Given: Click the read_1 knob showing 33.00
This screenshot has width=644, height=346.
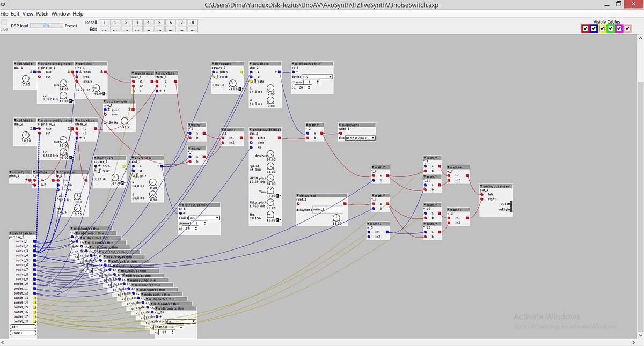Looking at the screenshot, I should coord(336,217).
